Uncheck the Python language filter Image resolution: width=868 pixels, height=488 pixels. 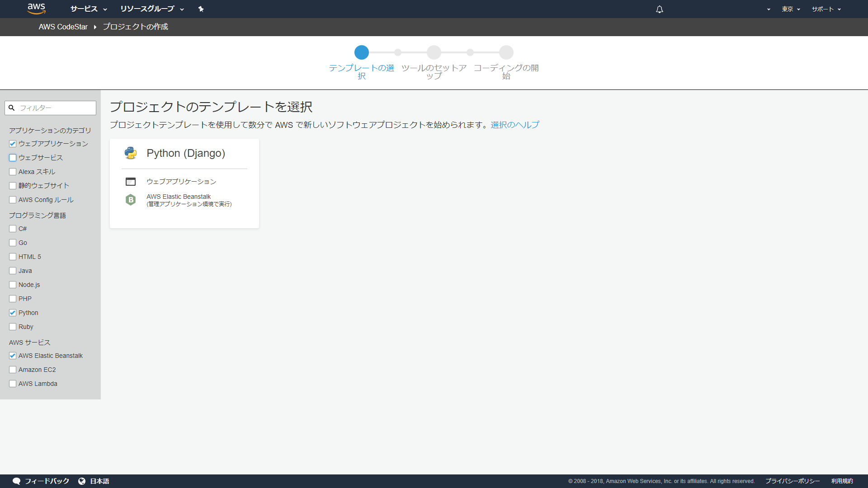click(13, 313)
